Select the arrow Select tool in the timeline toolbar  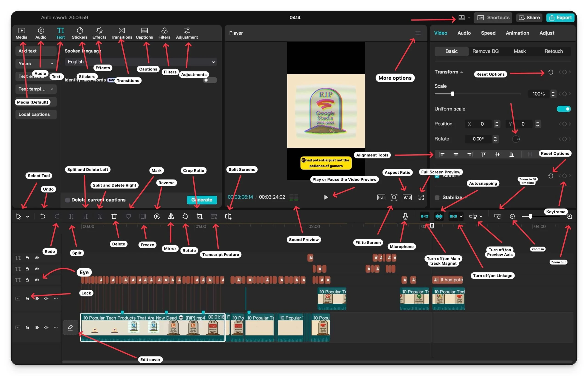click(x=19, y=216)
